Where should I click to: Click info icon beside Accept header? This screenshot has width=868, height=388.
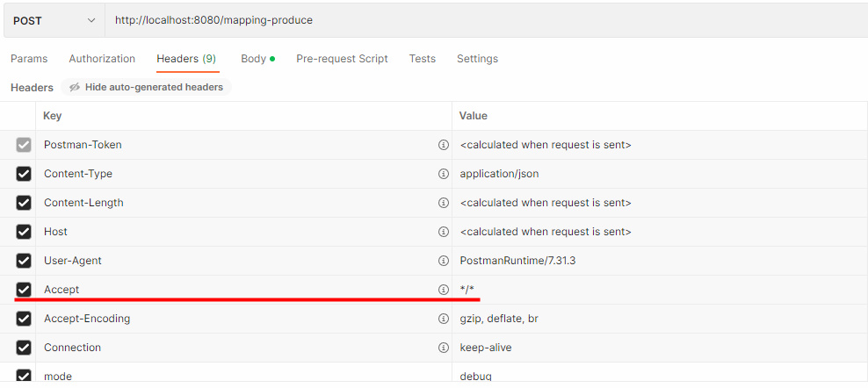pos(443,290)
